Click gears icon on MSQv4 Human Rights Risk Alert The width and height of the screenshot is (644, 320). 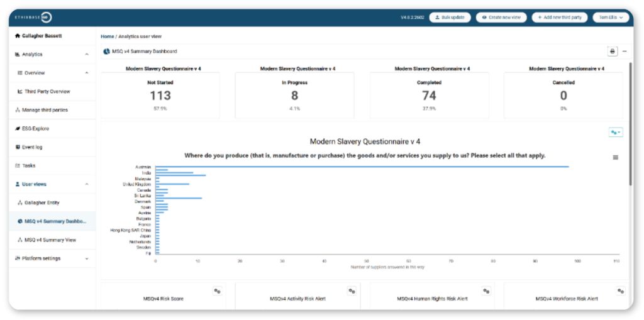(486, 291)
